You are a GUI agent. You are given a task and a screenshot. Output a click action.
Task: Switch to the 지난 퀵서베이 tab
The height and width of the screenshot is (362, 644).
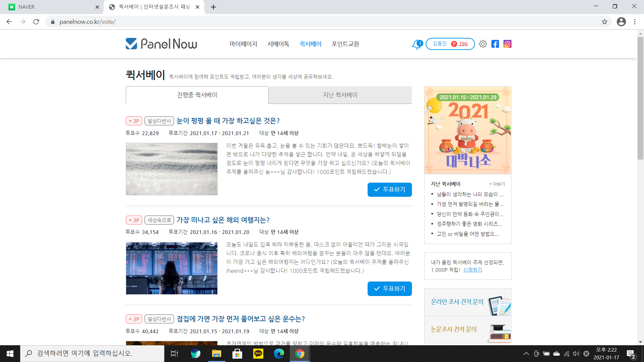pos(340,95)
